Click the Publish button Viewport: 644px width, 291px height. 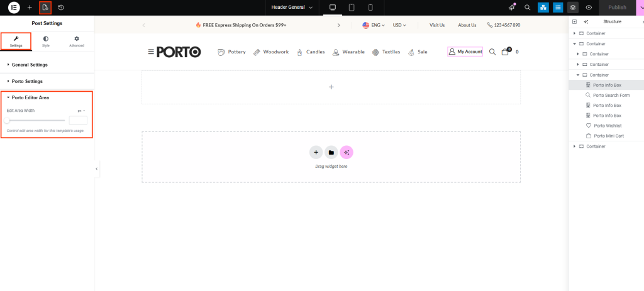(617, 8)
